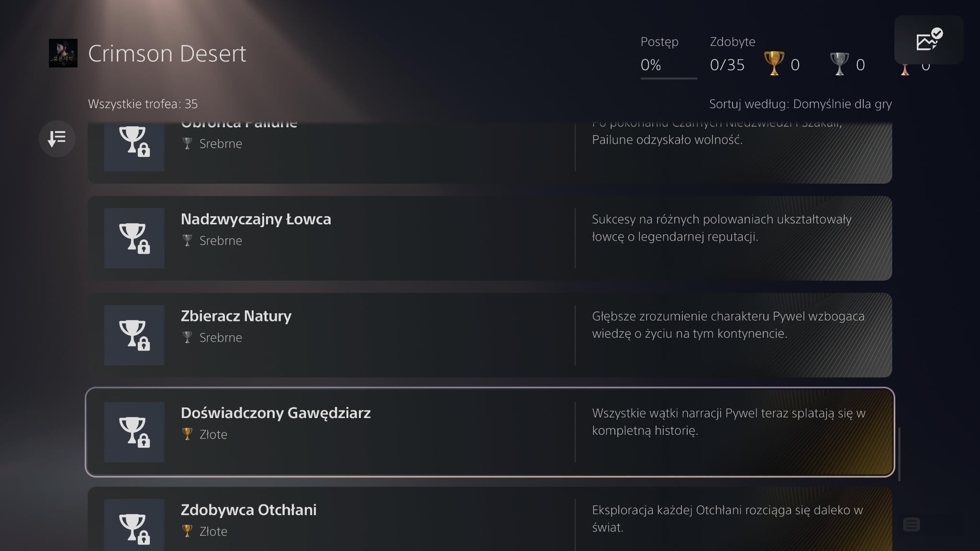The image size is (980, 551).
Task: Click the locked trophy icon for Nadzwyczajny Łowca
Action: click(134, 238)
